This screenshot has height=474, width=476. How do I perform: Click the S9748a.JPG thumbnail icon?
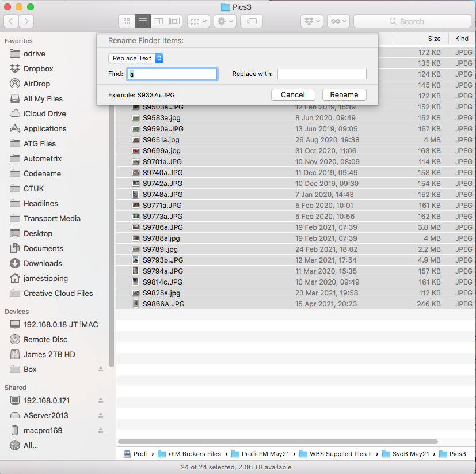(136, 194)
